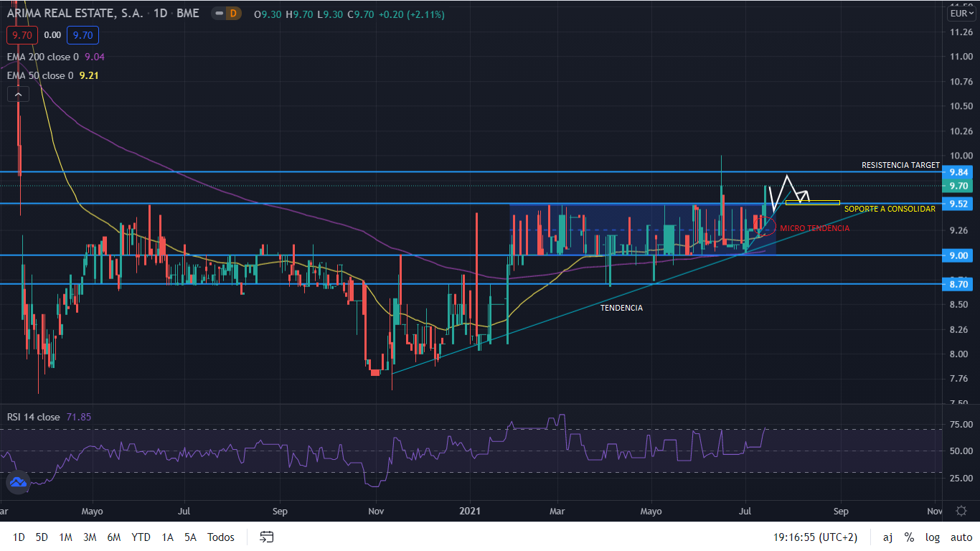Select the YTD time range
Screen dimensions: 980x551
pos(141,537)
